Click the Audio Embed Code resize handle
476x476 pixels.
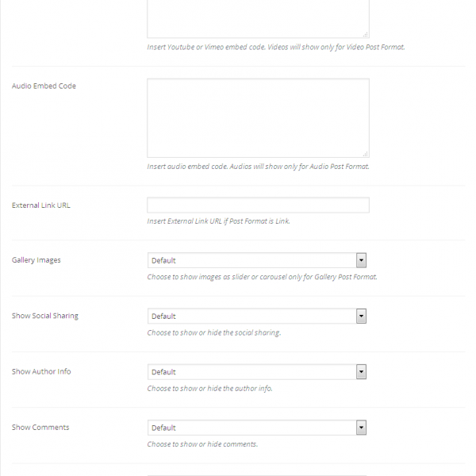[365, 153]
